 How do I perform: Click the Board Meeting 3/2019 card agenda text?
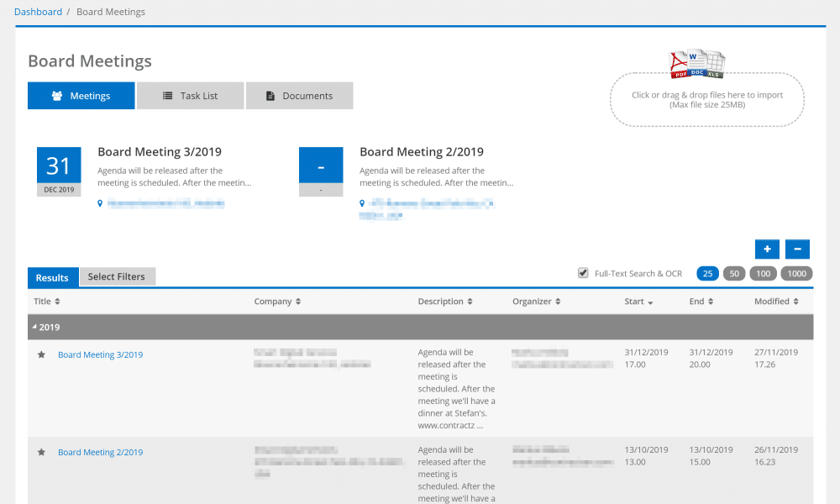tap(174, 176)
